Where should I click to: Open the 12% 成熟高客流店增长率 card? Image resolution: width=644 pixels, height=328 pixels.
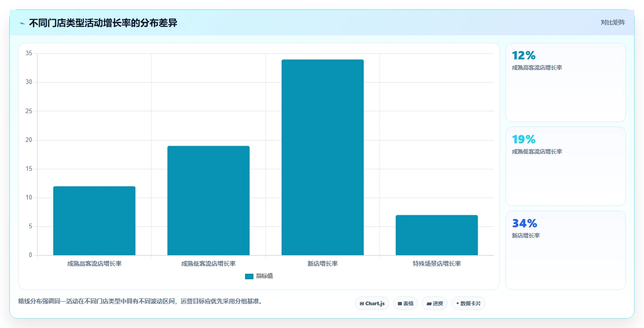565,82
